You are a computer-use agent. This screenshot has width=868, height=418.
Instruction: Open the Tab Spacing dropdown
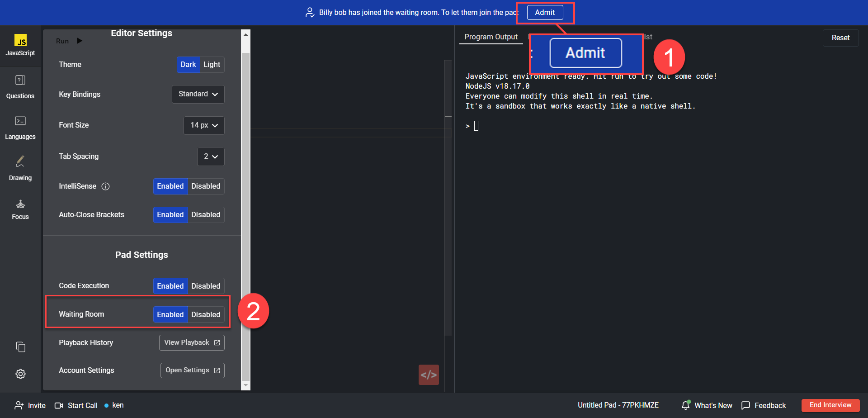211,157
